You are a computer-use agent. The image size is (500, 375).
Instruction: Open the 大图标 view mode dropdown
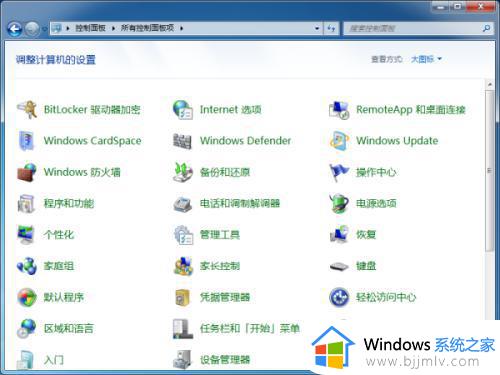pos(426,59)
